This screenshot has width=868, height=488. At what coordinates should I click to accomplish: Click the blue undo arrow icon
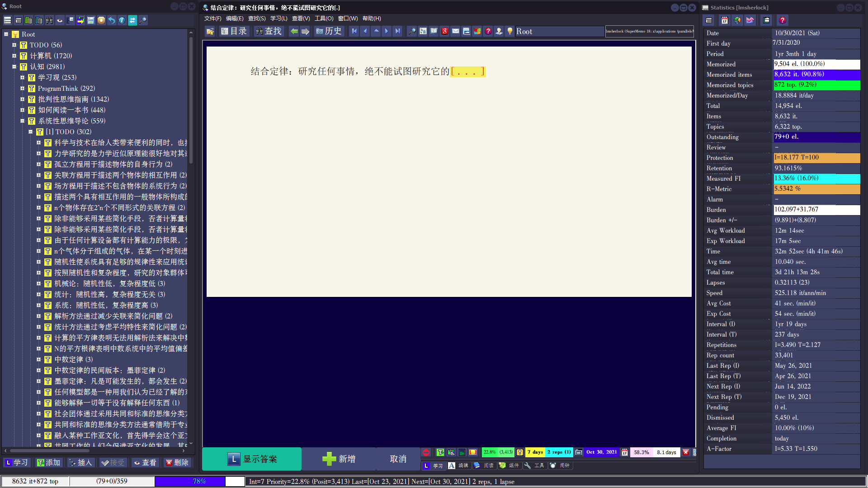coord(112,20)
